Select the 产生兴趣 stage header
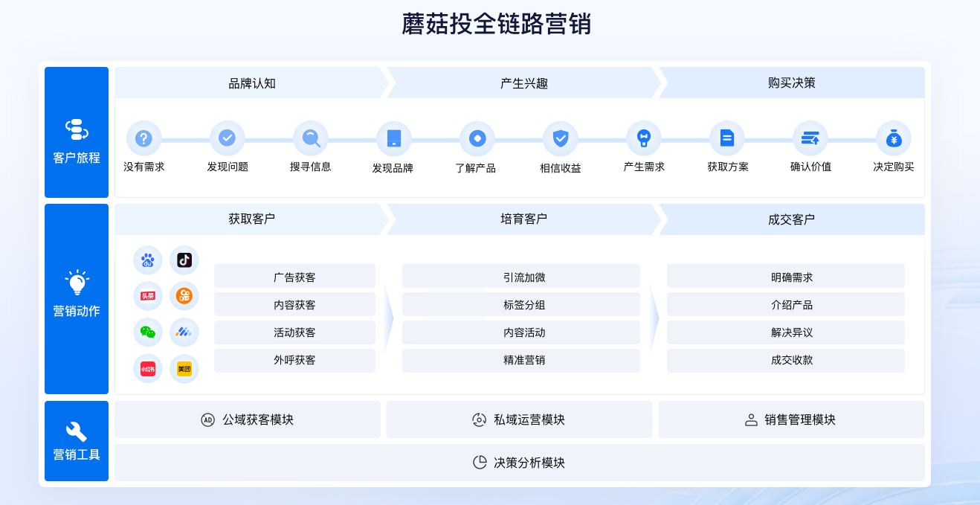Image resolution: width=980 pixels, height=505 pixels. (x=524, y=83)
